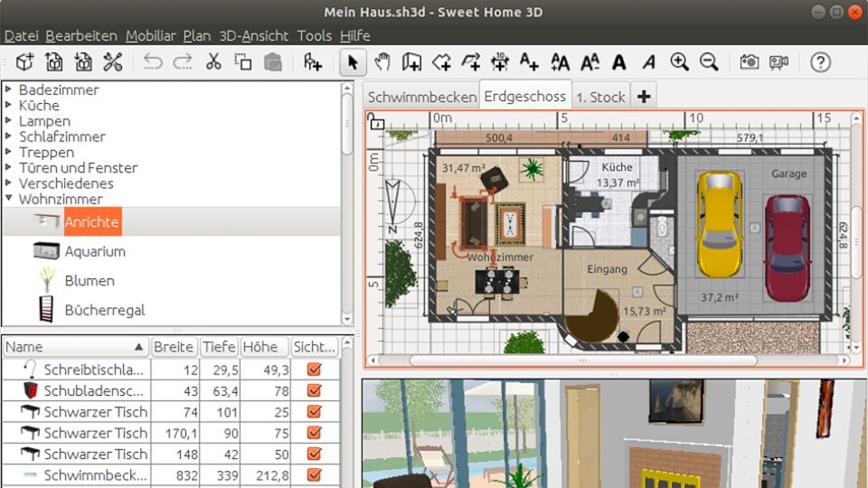Toggle bold text style icon
Image resolution: width=868 pixels, height=488 pixels.
point(618,62)
